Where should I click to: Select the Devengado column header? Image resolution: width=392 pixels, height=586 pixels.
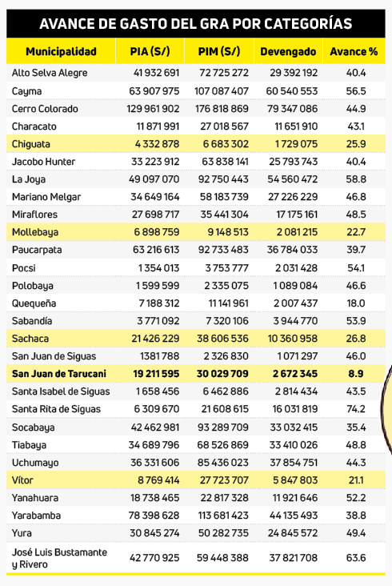click(x=288, y=51)
